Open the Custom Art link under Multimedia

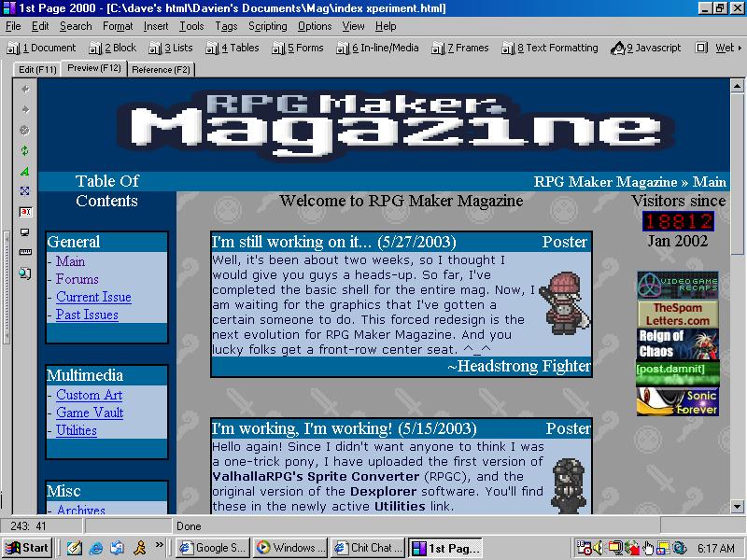90,395
